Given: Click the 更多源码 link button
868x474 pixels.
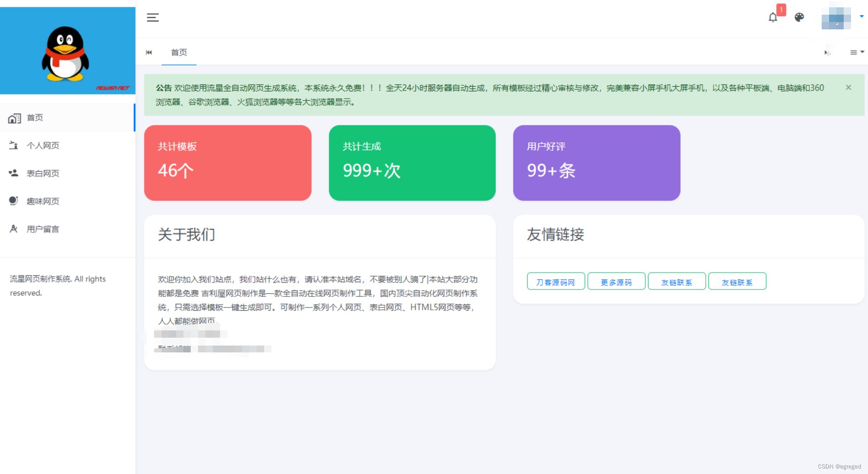Looking at the screenshot, I should [x=616, y=281].
